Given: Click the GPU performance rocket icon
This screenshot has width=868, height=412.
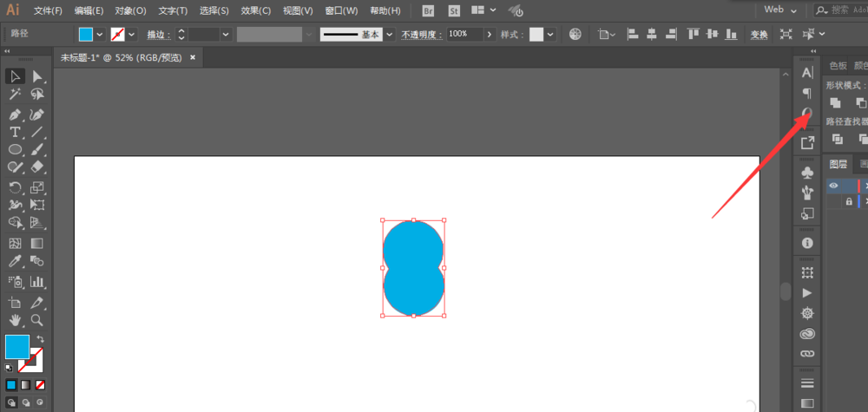Looking at the screenshot, I should 516,10.
